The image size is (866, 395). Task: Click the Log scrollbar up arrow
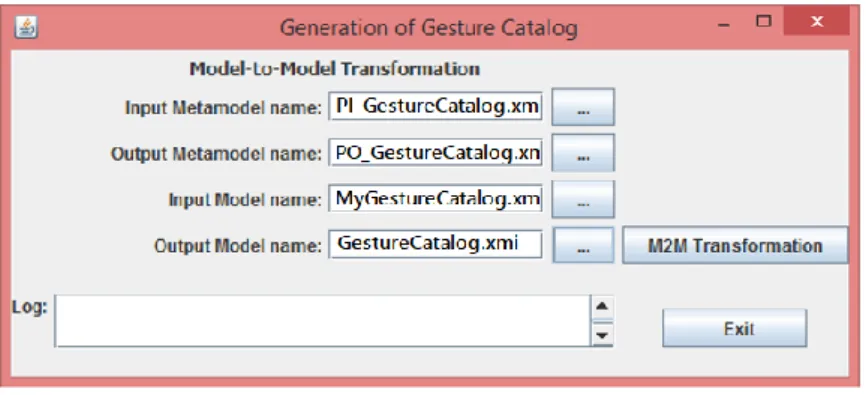[x=602, y=307]
